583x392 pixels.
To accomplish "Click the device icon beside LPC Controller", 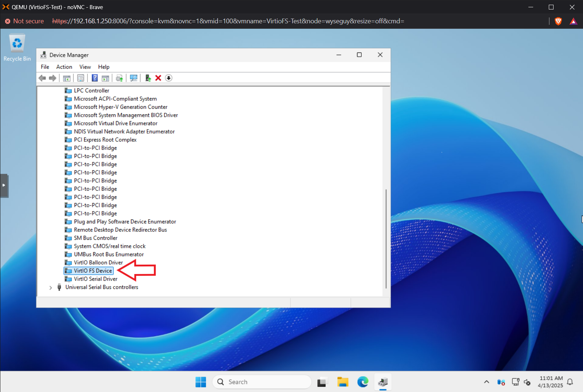I will 68,91.
